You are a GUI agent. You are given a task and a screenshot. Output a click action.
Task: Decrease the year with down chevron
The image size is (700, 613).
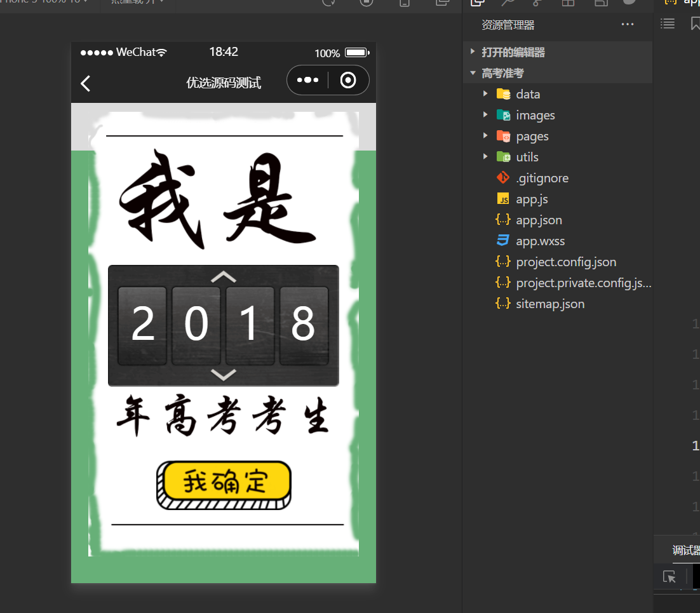[x=223, y=375]
